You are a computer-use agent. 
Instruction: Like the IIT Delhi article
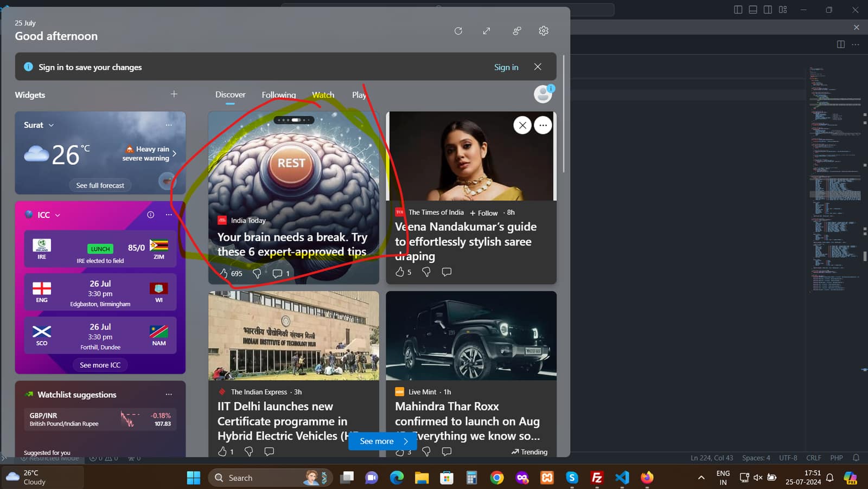tap(222, 451)
